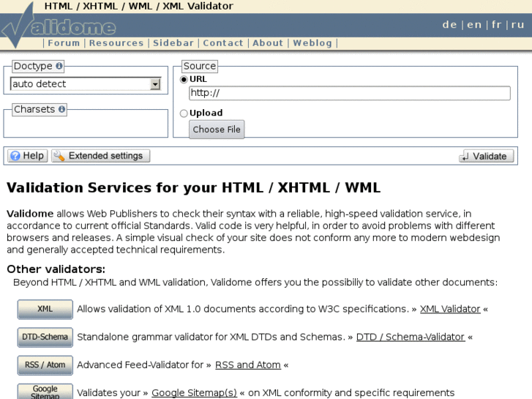Screen dimensions: 532x399
Task: Select the URL radio button
Action: coord(184,80)
